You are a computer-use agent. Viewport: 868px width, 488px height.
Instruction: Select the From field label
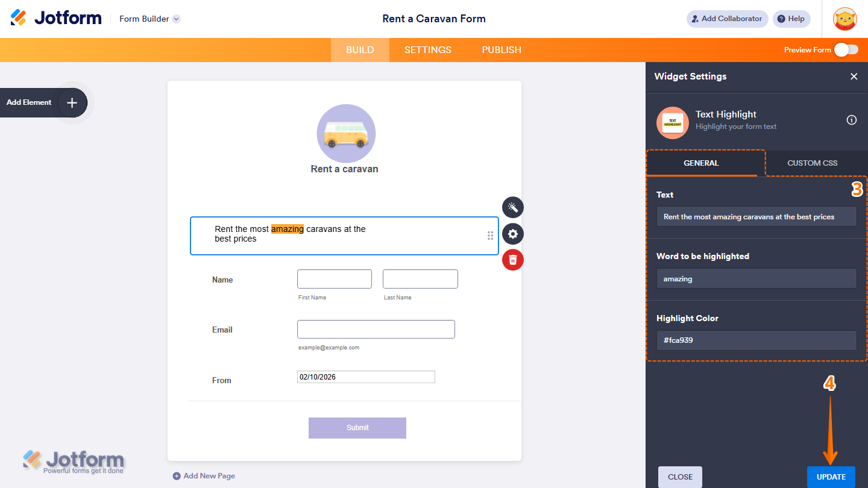pos(222,380)
